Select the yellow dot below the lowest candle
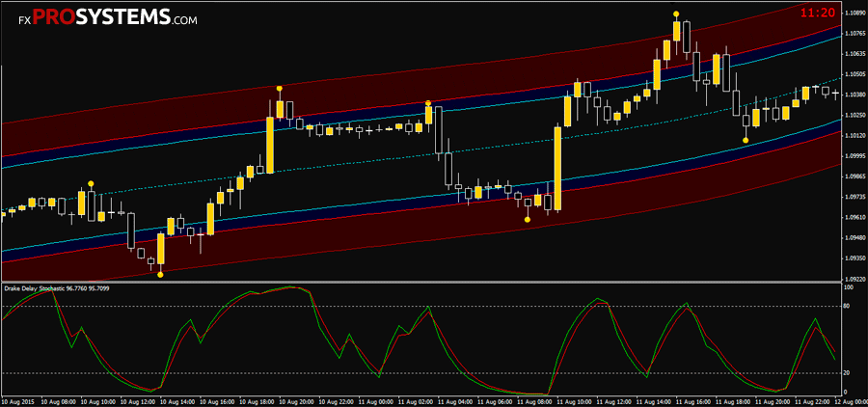 click(x=160, y=274)
